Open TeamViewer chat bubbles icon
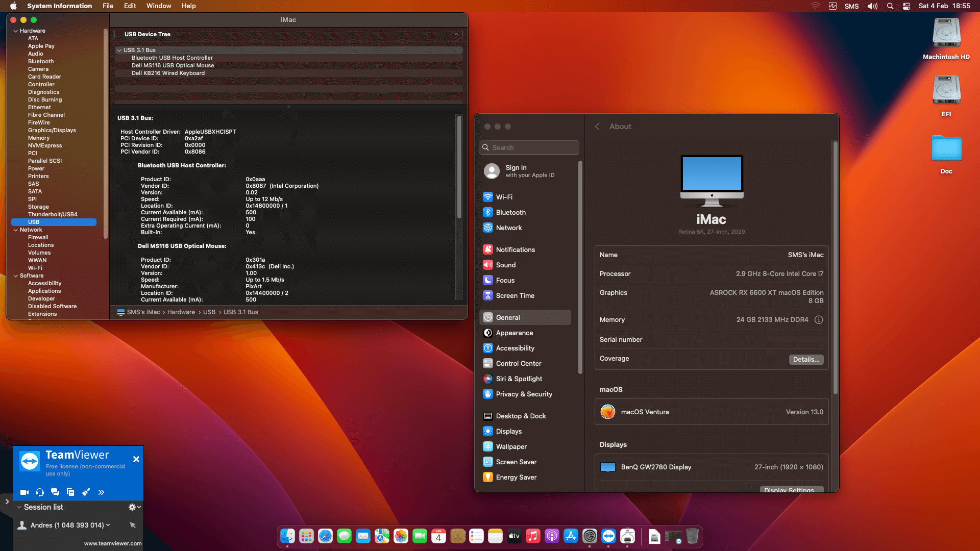Image resolution: width=980 pixels, height=551 pixels. [55, 492]
